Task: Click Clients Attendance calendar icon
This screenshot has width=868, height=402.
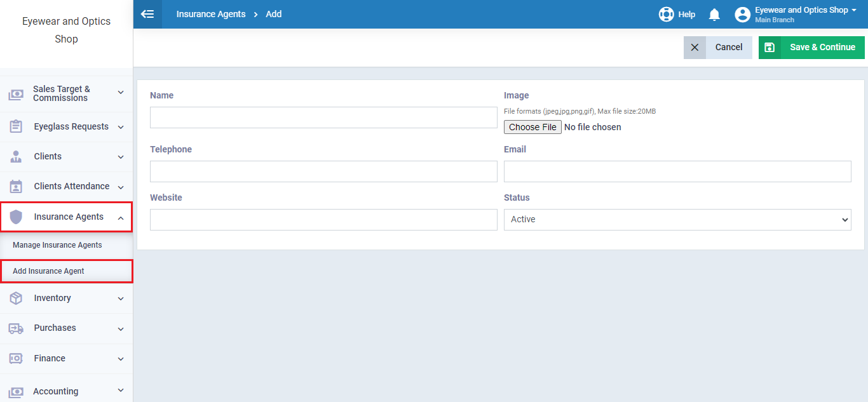Action: (x=16, y=186)
